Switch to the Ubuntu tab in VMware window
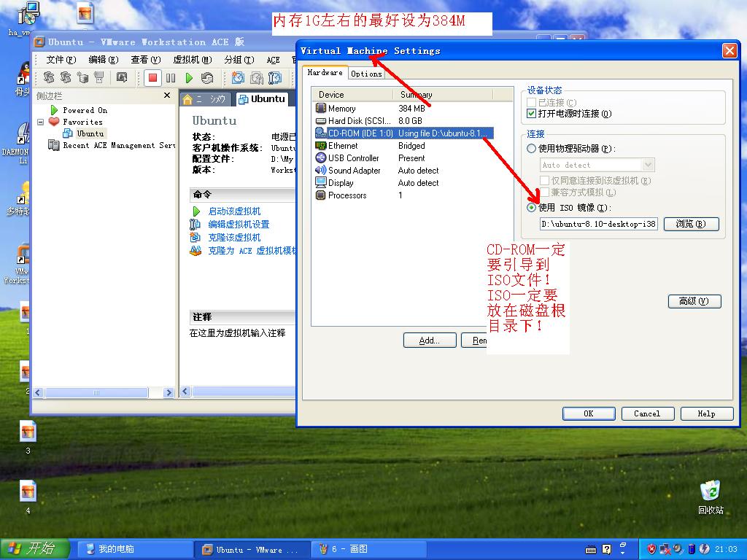This screenshot has width=747, height=560. click(x=263, y=99)
